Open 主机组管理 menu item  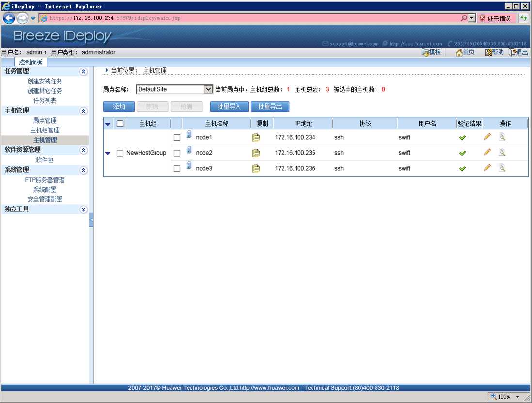point(45,130)
